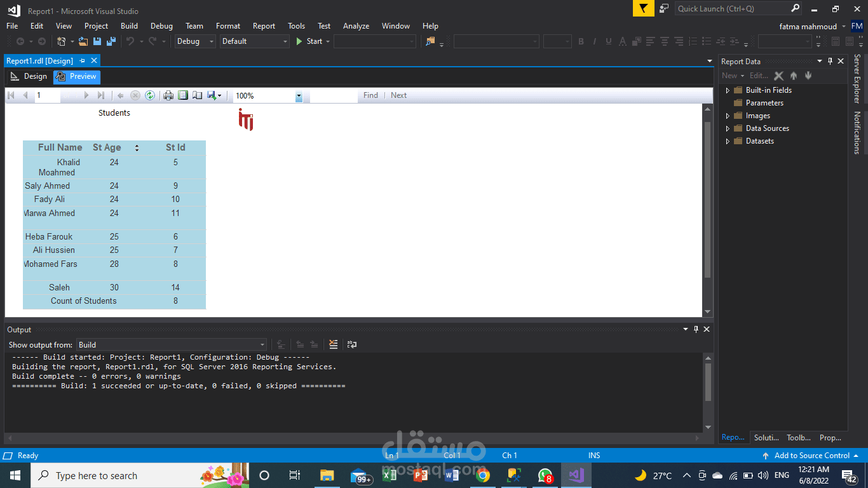Go to previous page in report preview

coord(25,95)
